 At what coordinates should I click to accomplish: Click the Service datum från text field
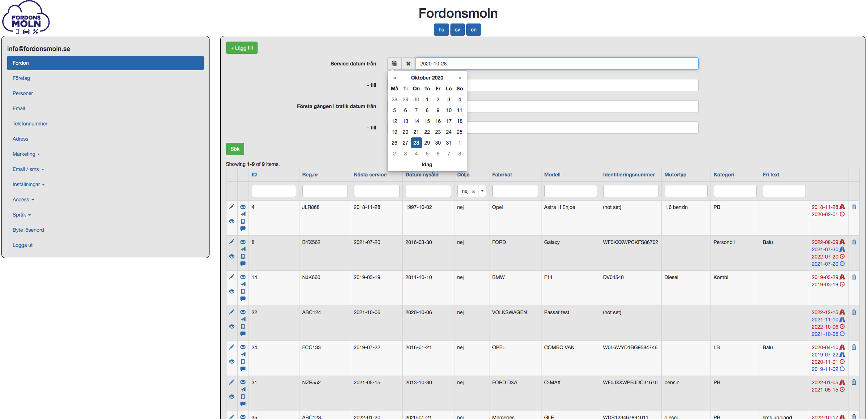(x=557, y=64)
